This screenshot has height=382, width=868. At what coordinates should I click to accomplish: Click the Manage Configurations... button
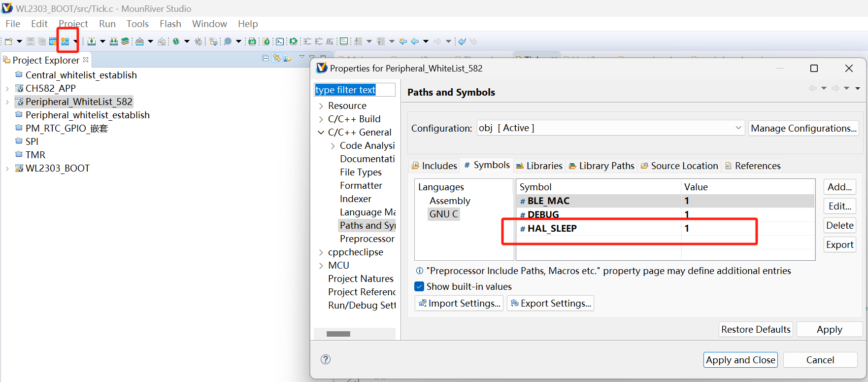[x=803, y=128]
